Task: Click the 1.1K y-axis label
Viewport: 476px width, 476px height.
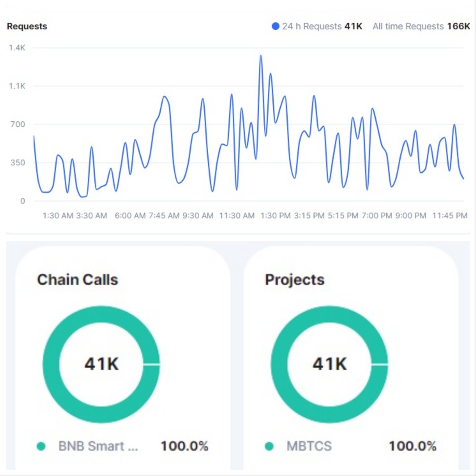Action: pos(17,86)
